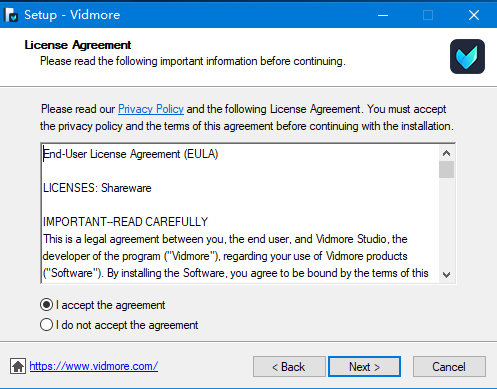
Task: Open the Privacy Policy link
Action: click(151, 109)
